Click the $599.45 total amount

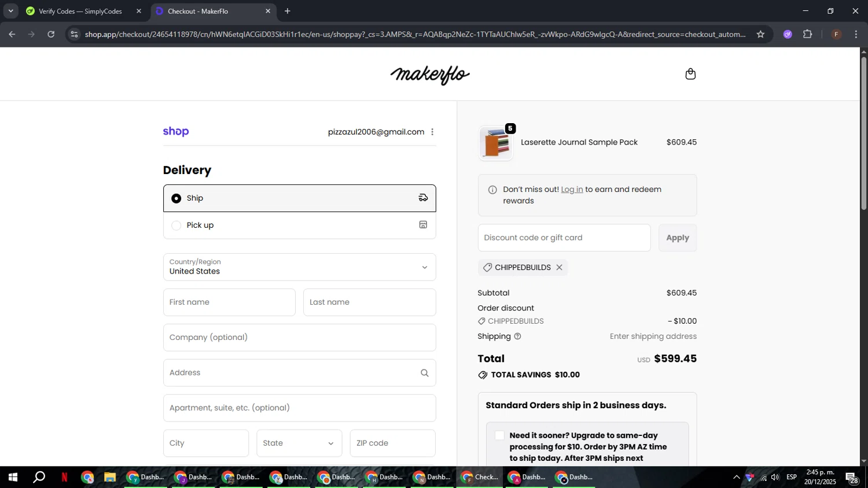click(675, 358)
